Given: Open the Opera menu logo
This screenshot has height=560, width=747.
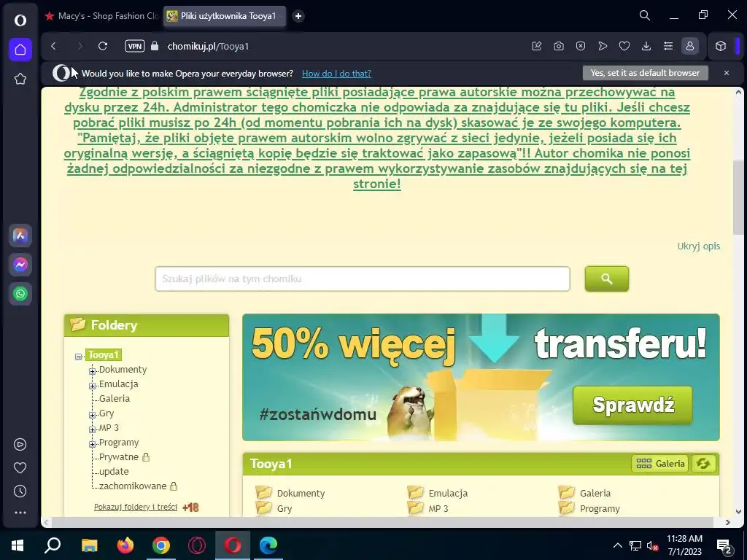Looking at the screenshot, I should tap(20, 20).
